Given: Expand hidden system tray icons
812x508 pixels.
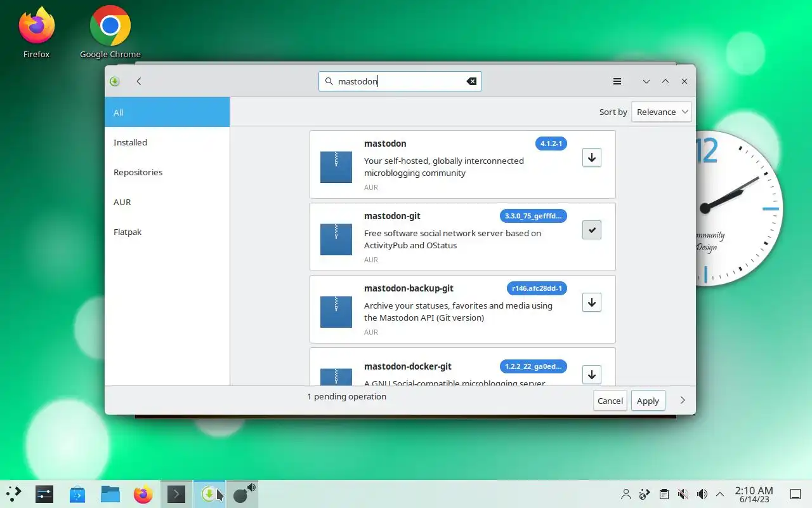Looking at the screenshot, I should click(x=720, y=494).
